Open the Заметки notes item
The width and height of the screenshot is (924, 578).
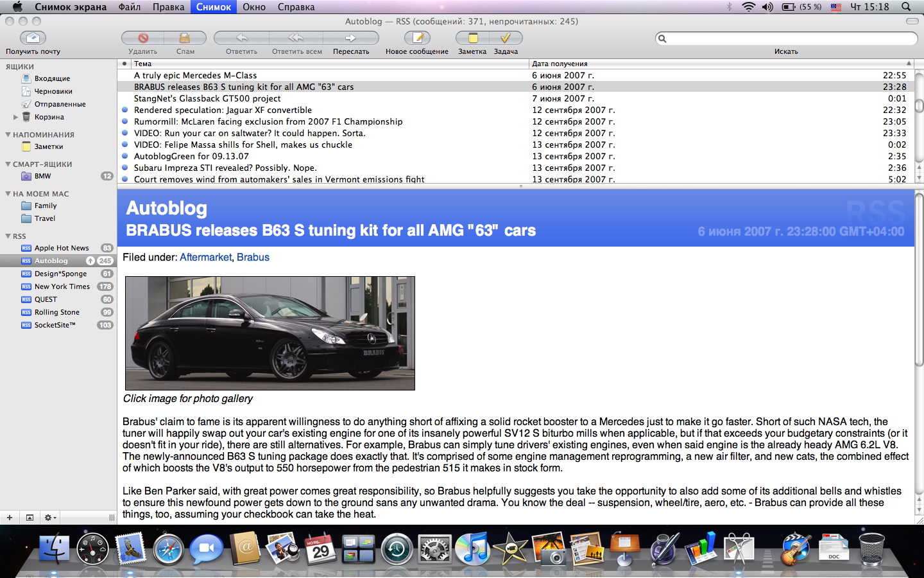coord(48,146)
